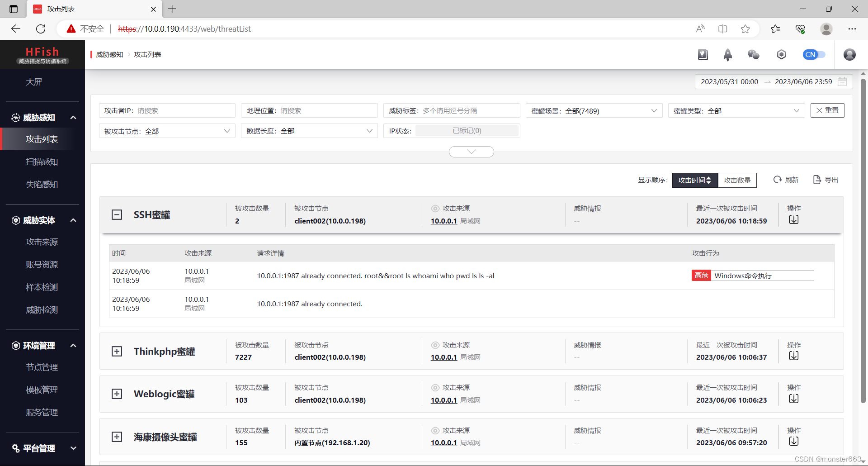Click the rocket icon in header
The width and height of the screenshot is (868, 466).
pos(728,55)
